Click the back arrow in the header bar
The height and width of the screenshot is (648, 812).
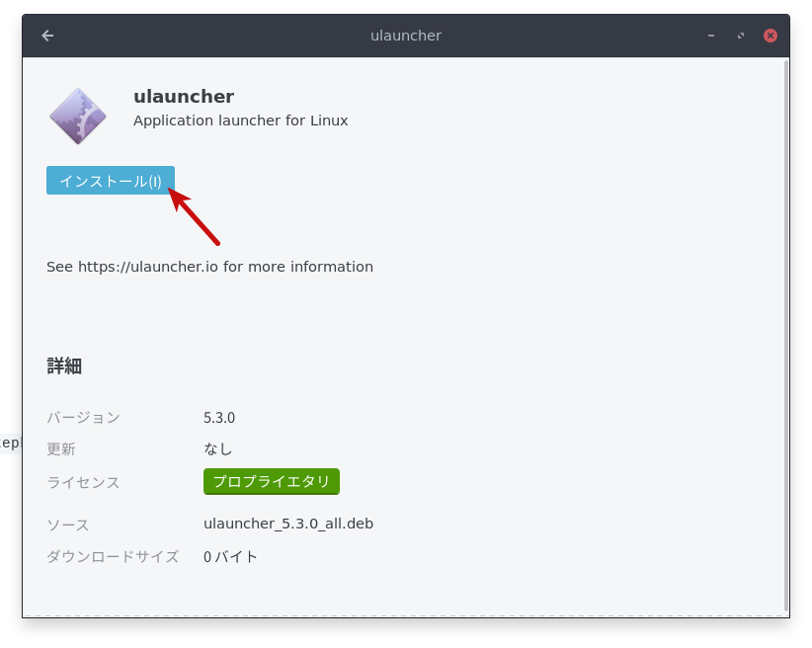[46, 35]
